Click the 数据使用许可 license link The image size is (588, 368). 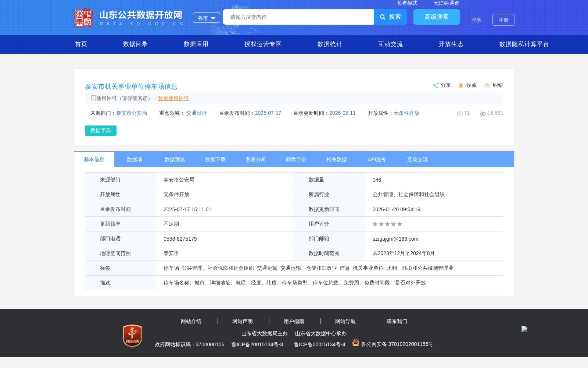tap(173, 98)
